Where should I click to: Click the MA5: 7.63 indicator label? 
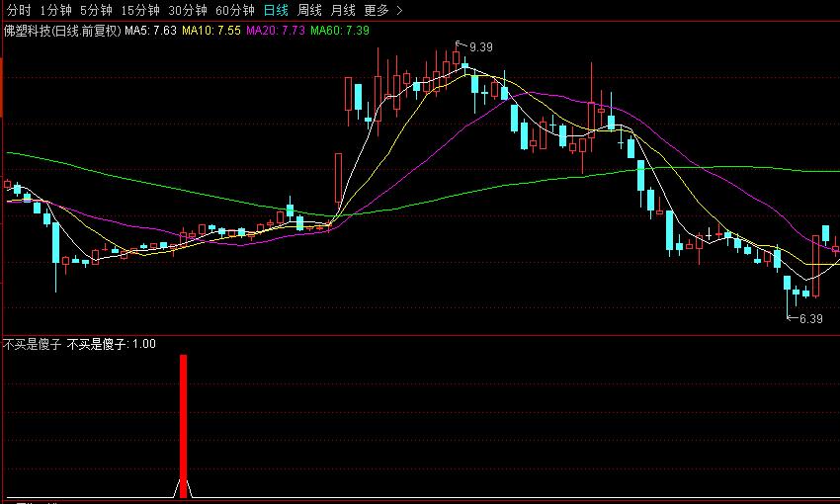[150, 31]
